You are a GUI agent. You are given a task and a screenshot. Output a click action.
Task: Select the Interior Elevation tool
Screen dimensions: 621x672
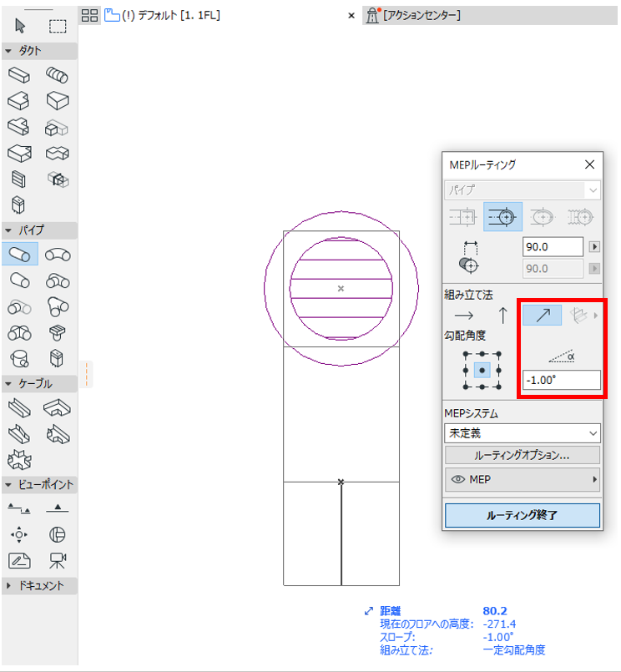(19, 534)
